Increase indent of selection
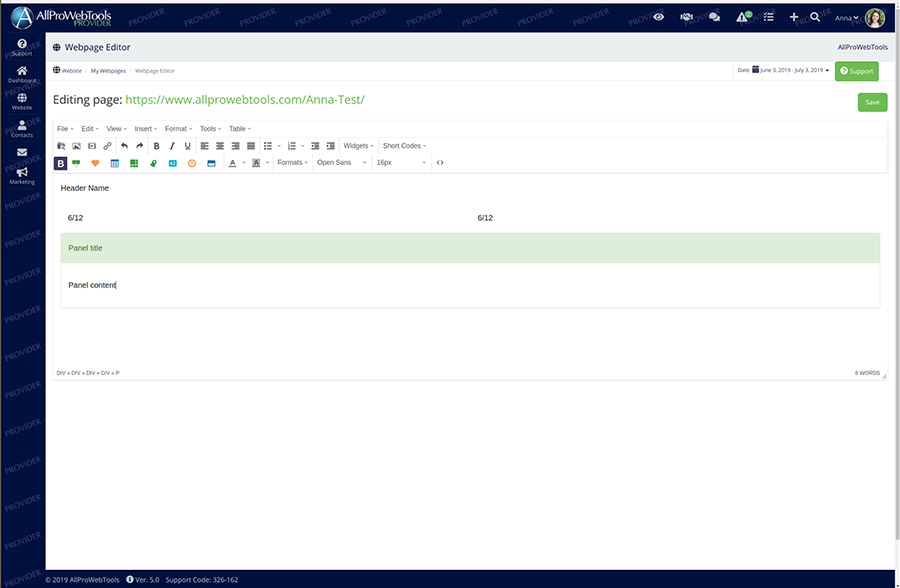 click(x=331, y=146)
